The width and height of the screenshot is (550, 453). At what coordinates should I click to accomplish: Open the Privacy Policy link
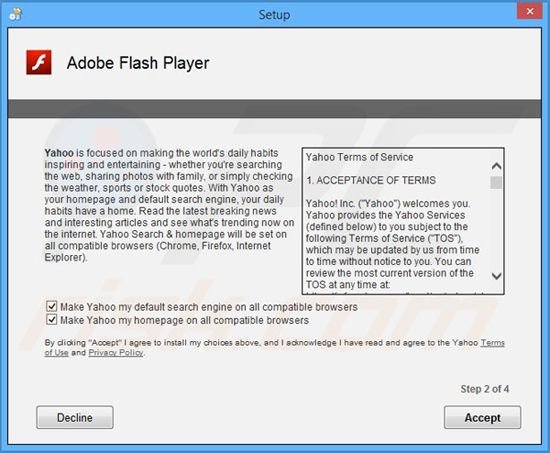pos(116,353)
